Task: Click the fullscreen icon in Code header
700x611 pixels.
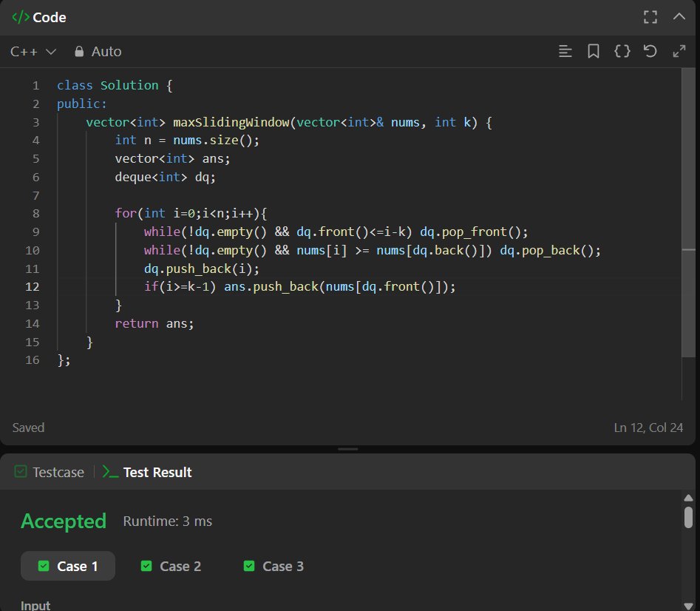Action: (x=650, y=17)
